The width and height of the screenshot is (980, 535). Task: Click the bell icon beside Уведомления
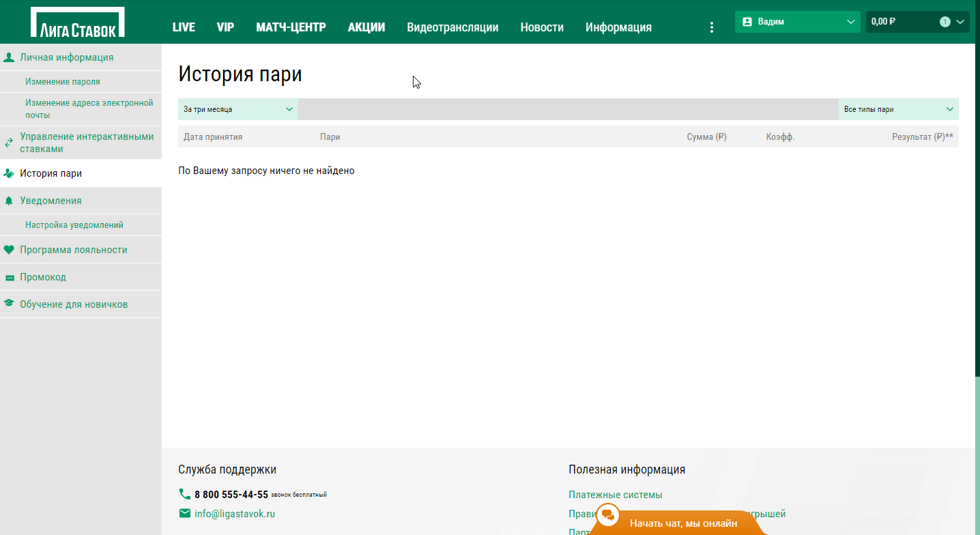(x=9, y=201)
